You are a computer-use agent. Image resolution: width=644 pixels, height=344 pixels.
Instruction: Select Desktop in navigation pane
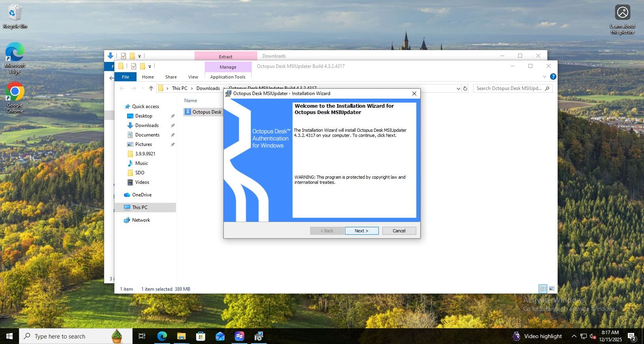pyautogui.click(x=144, y=116)
